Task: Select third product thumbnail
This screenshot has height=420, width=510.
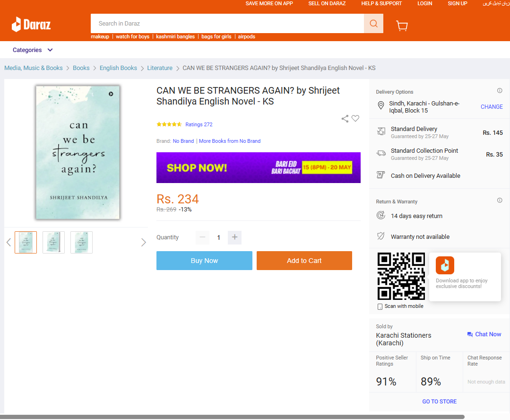Action: point(81,242)
